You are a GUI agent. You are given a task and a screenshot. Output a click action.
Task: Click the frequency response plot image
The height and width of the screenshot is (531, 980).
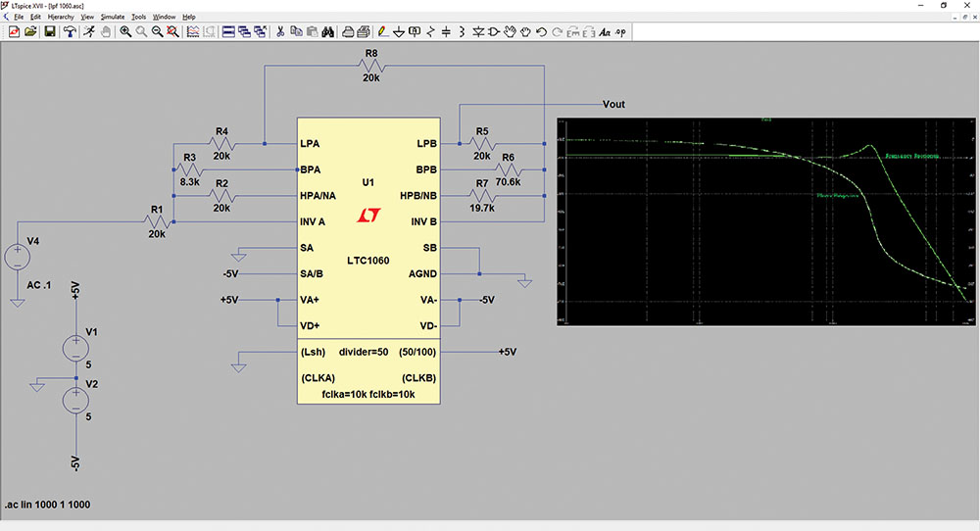(x=766, y=221)
